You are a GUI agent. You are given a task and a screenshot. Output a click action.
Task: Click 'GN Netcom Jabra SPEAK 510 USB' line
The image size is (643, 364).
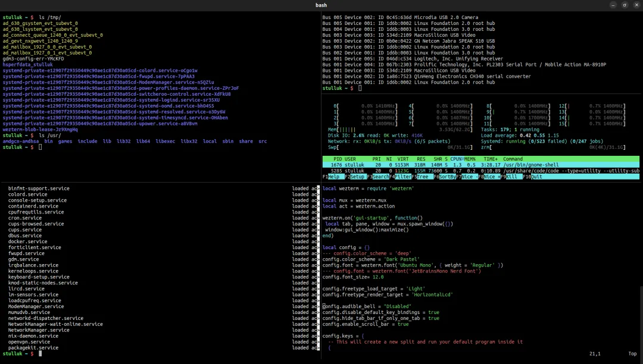[x=408, y=41]
